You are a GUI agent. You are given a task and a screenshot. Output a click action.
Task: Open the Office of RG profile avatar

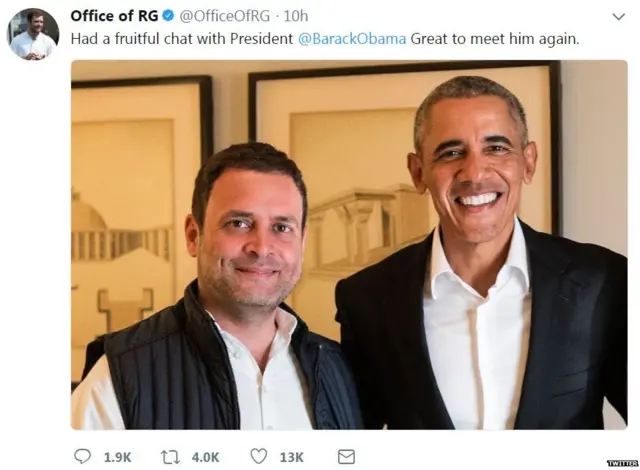click(x=33, y=33)
